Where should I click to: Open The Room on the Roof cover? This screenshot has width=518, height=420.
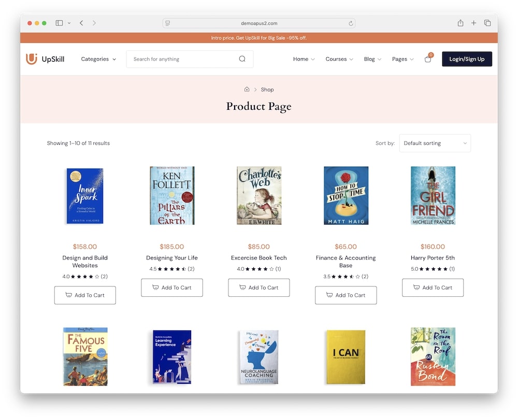pos(433,357)
